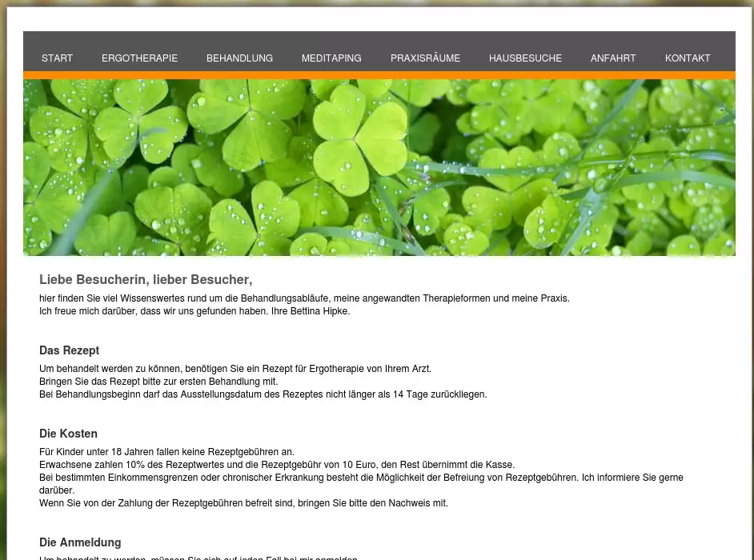
Task: Click the 'Die Kosten' heading
Action: point(68,434)
